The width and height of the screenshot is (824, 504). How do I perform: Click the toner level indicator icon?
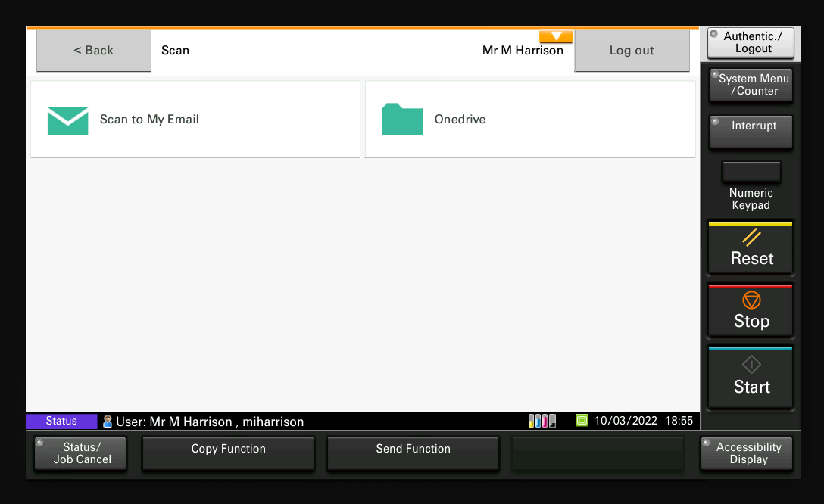(542, 421)
